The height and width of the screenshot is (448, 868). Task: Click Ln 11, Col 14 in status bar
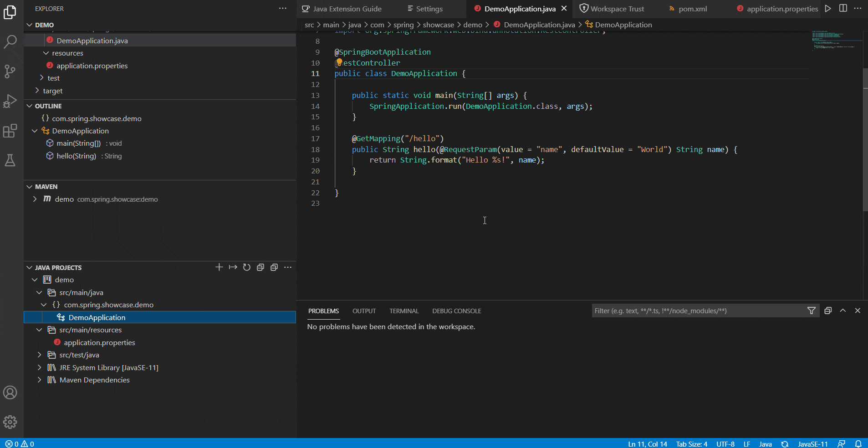coord(647,444)
